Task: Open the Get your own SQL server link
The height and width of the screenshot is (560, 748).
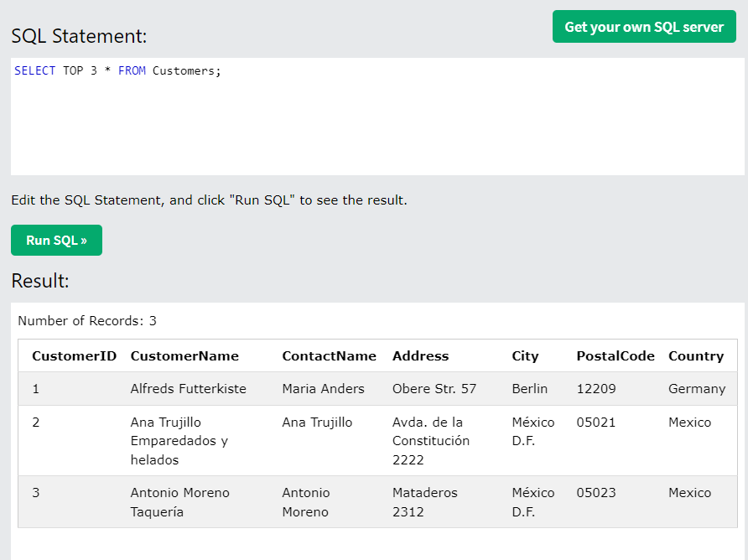Action: click(x=644, y=27)
